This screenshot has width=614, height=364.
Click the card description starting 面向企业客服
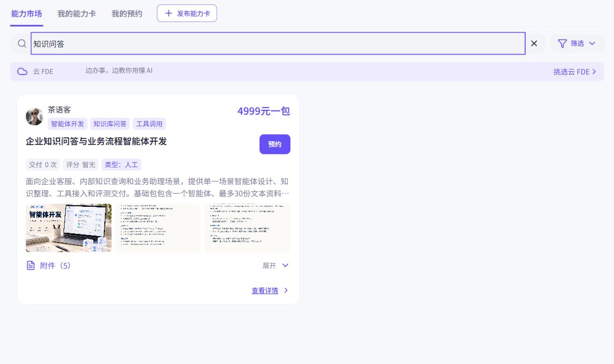(x=157, y=188)
